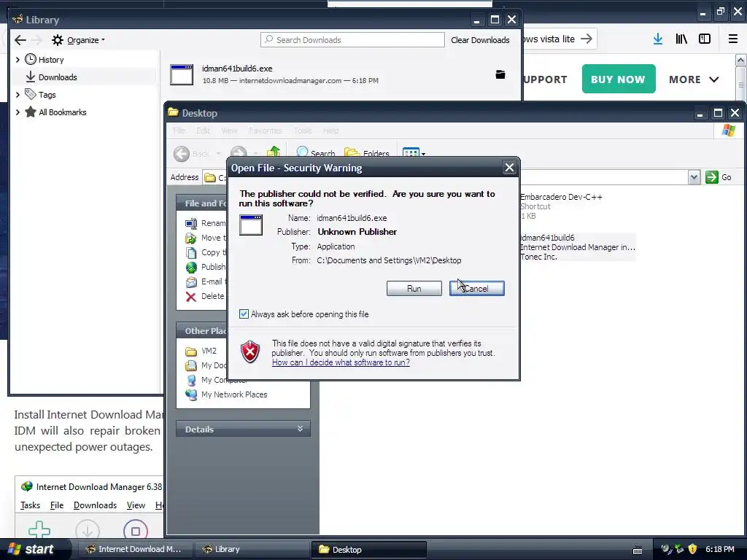
Task: Click the yellow security shield tray icon
Action: click(693, 549)
